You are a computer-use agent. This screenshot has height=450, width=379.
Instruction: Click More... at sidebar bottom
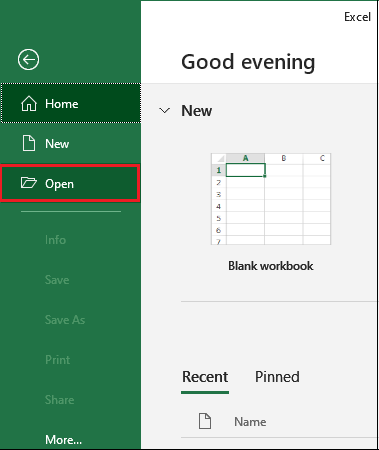pyautogui.click(x=63, y=440)
